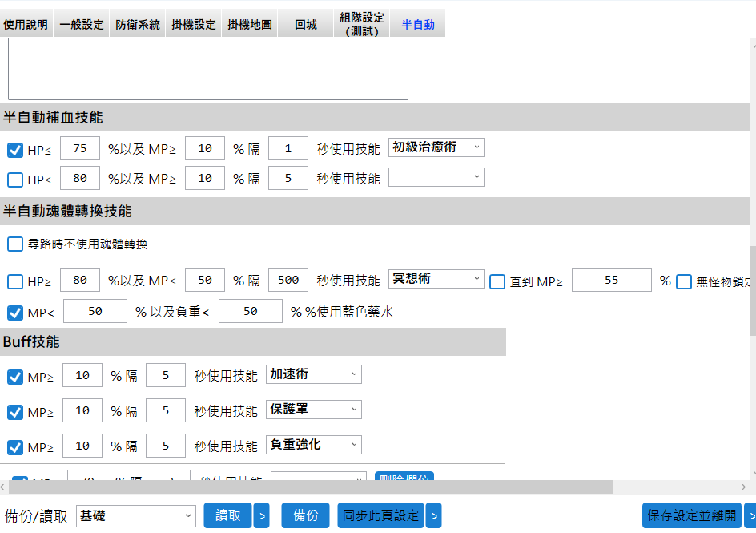Click the HP≥ 80 field in 冥想術 row
The height and width of the screenshot is (533, 756).
(x=80, y=280)
